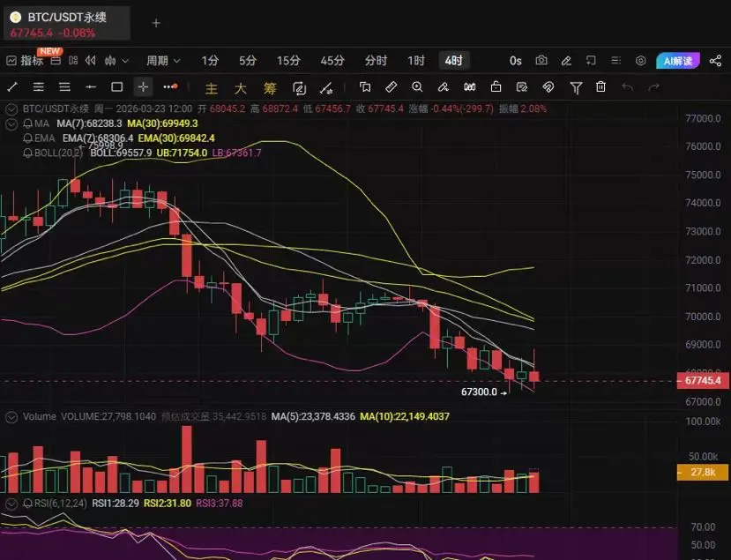Collapse the Volume panel chevron
This screenshot has width=731, height=560.
tap(11, 417)
